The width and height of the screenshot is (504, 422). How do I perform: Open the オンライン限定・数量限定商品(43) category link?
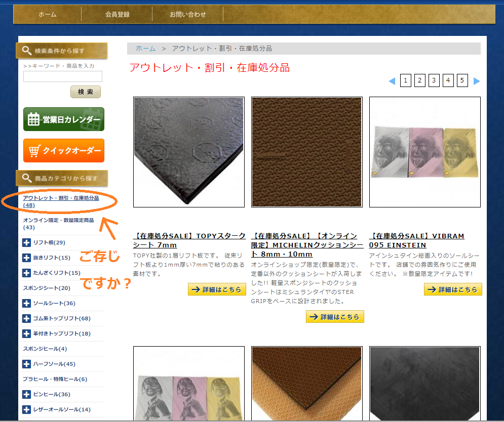click(x=58, y=224)
